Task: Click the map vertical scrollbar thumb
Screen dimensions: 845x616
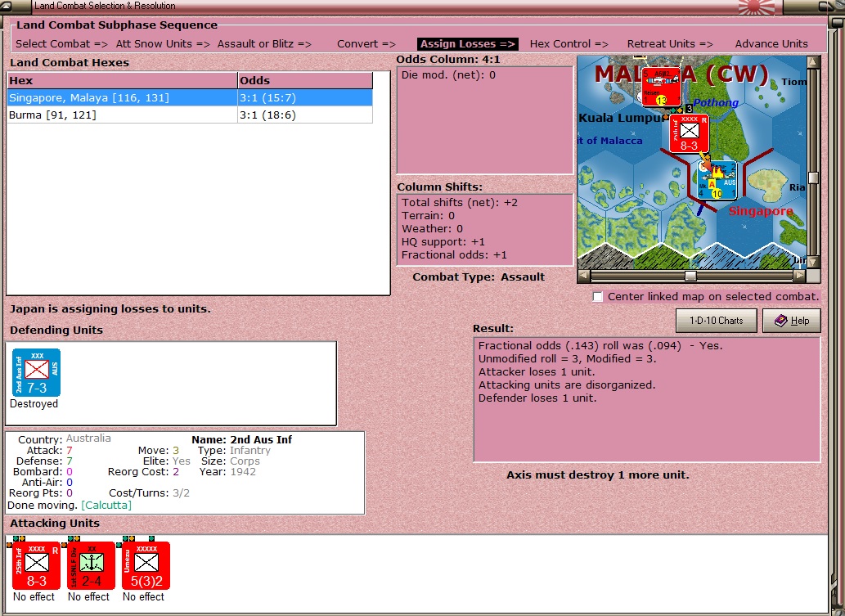Action: [813, 178]
